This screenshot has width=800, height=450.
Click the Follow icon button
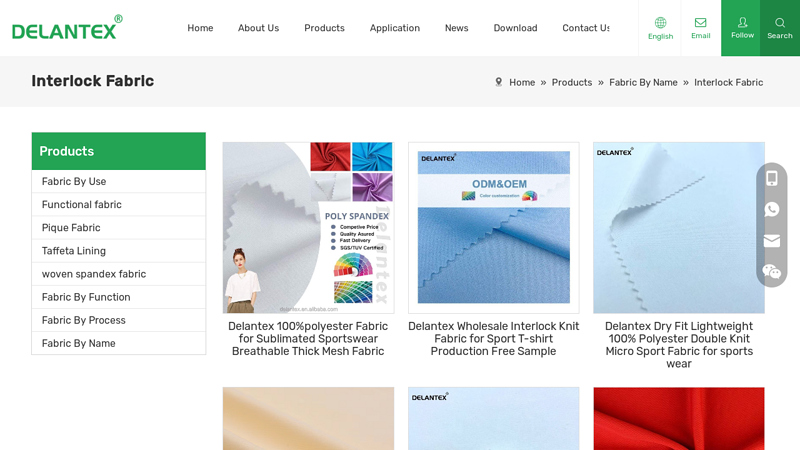click(742, 28)
